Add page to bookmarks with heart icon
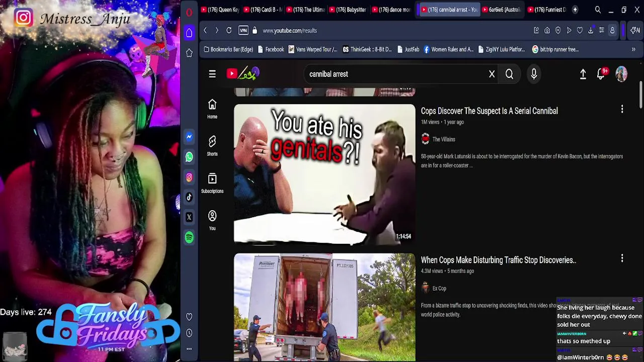This screenshot has height=362, width=644. (x=580, y=31)
